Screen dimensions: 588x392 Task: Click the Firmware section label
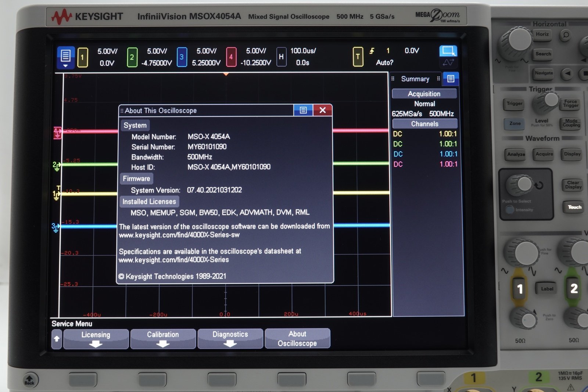(x=136, y=179)
